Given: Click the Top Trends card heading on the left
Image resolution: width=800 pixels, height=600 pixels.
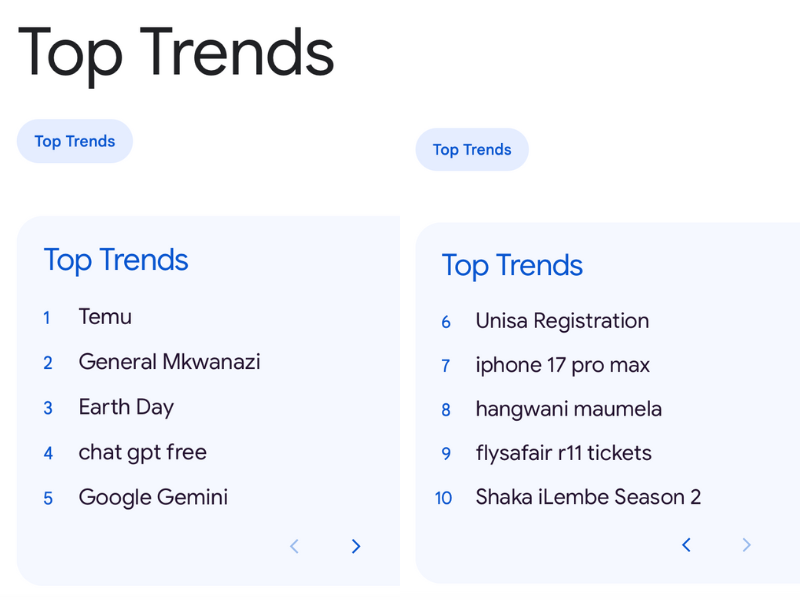Looking at the screenshot, I should [115, 260].
